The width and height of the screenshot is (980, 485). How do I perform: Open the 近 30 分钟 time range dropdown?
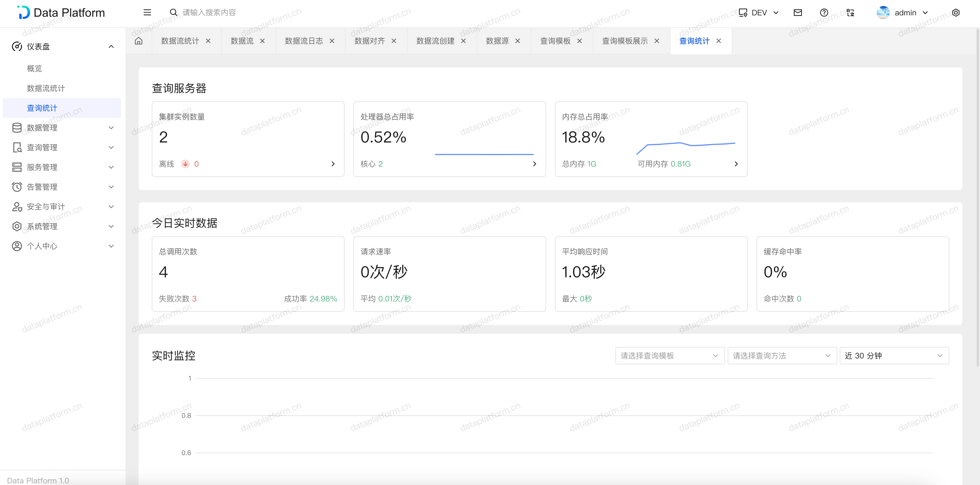894,356
